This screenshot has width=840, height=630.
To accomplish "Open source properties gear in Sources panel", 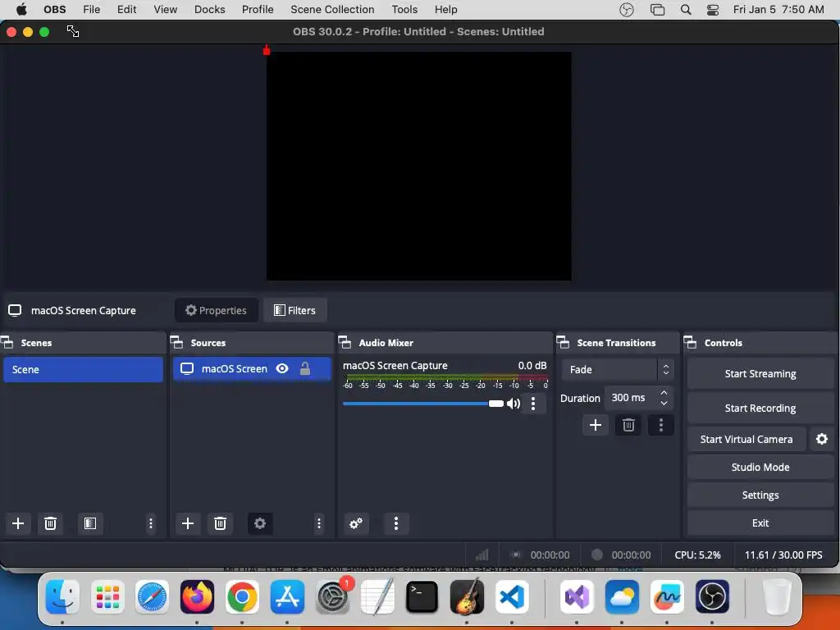I will [x=260, y=523].
